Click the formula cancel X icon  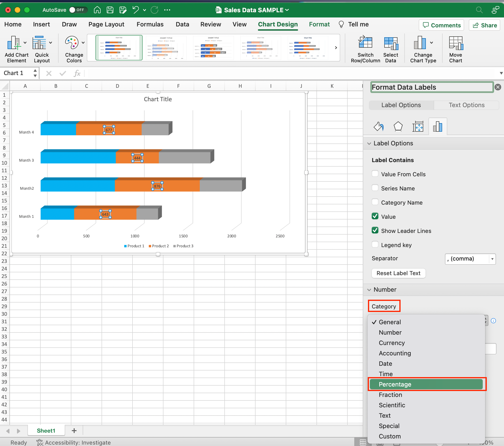pyautogui.click(x=49, y=73)
